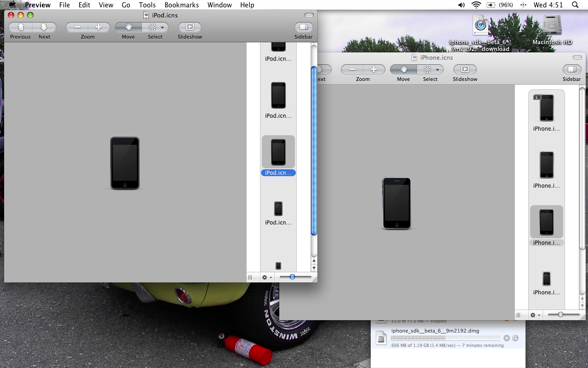Image resolution: width=588 pixels, height=368 pixels.
Task: Click the scroll down arrow in iPod.icns sidebar
Action: coord(314,268)
